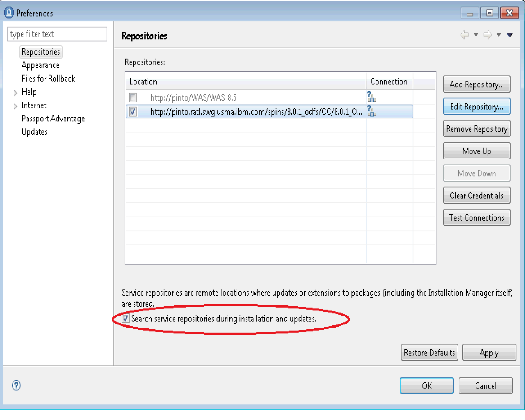Click the Preferences window title icon
Screen dimensions: 525x420
[9, 12]
